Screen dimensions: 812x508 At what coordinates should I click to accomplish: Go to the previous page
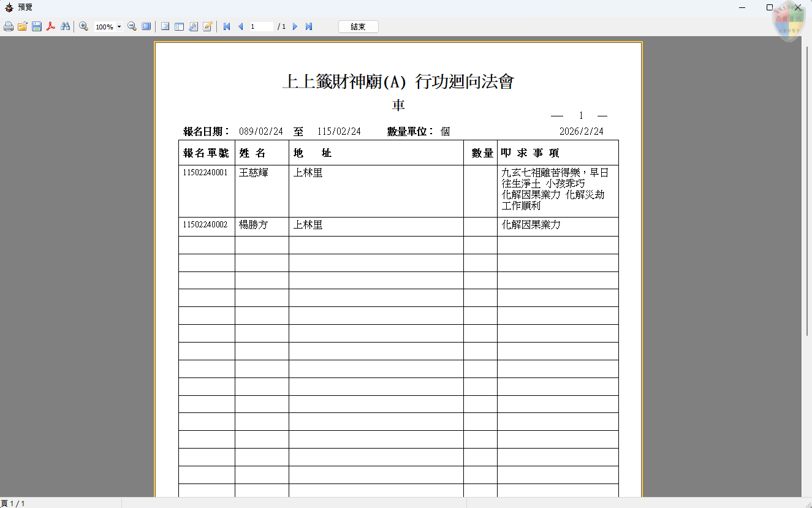240,27
